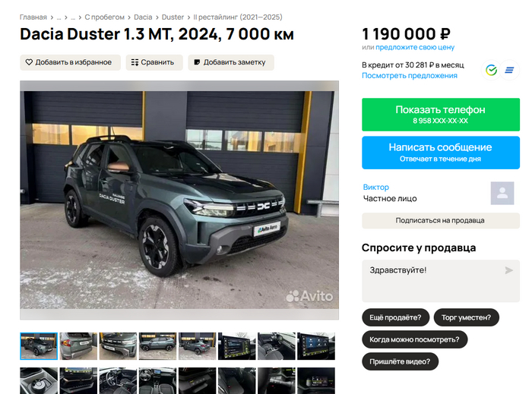Open the rear view car thumbnail

point(78,346)
